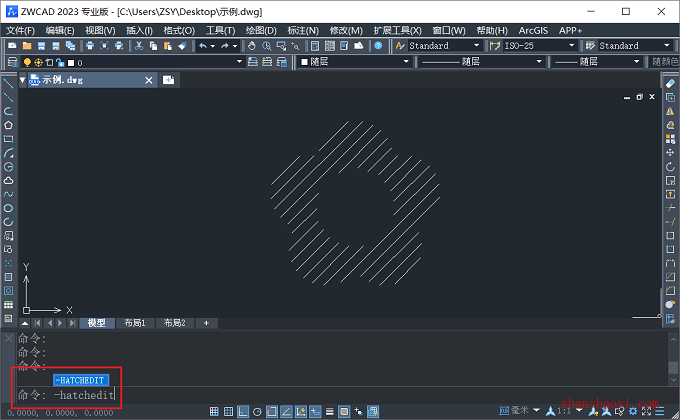Select the Rotate tool in the right toolbar
Image resolution: width=680 pixels, height=420 pixels.
pyautogui.click(x=670, y=167)
